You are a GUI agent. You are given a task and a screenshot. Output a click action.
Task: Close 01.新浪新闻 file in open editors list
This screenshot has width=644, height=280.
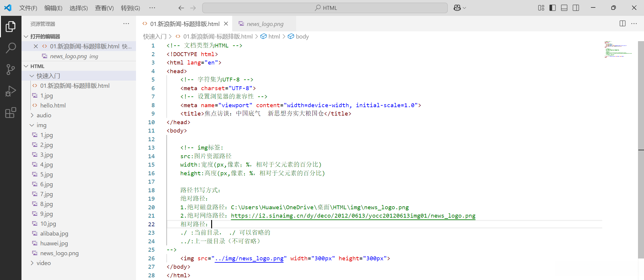point(36,46)
